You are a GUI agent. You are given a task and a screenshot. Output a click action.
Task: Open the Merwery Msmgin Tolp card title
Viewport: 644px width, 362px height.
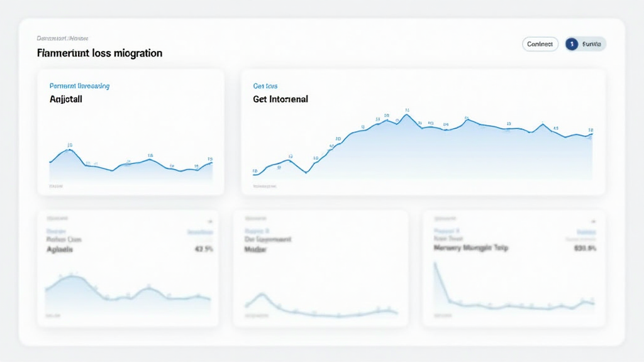(x=471, y=248)
